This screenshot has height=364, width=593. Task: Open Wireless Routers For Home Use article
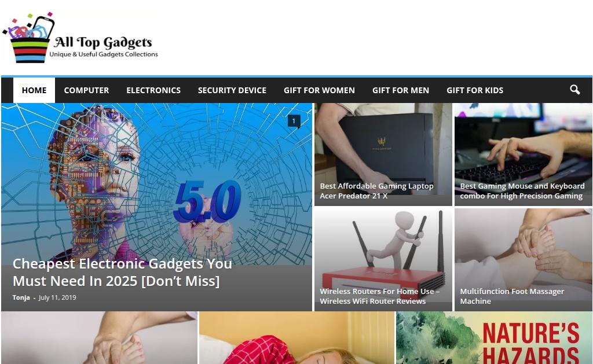pos(379,296)
